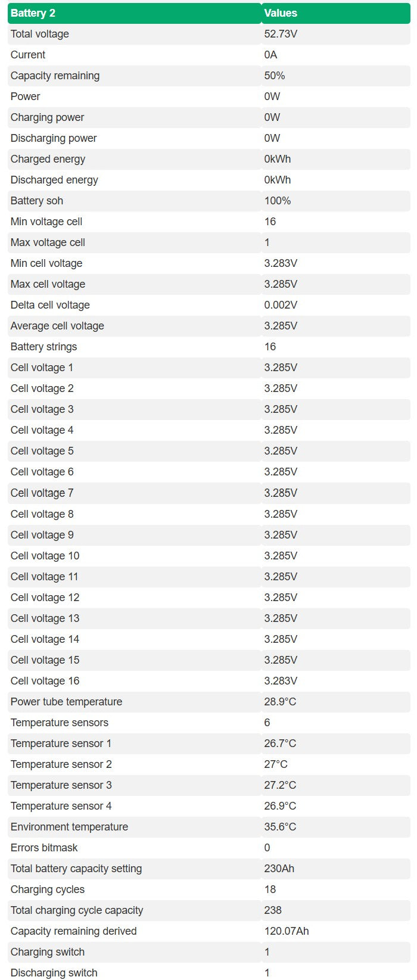Click the Power tube temperature value 28.9°C
This screenshot has width=417, height=980.
coord(280,702)
